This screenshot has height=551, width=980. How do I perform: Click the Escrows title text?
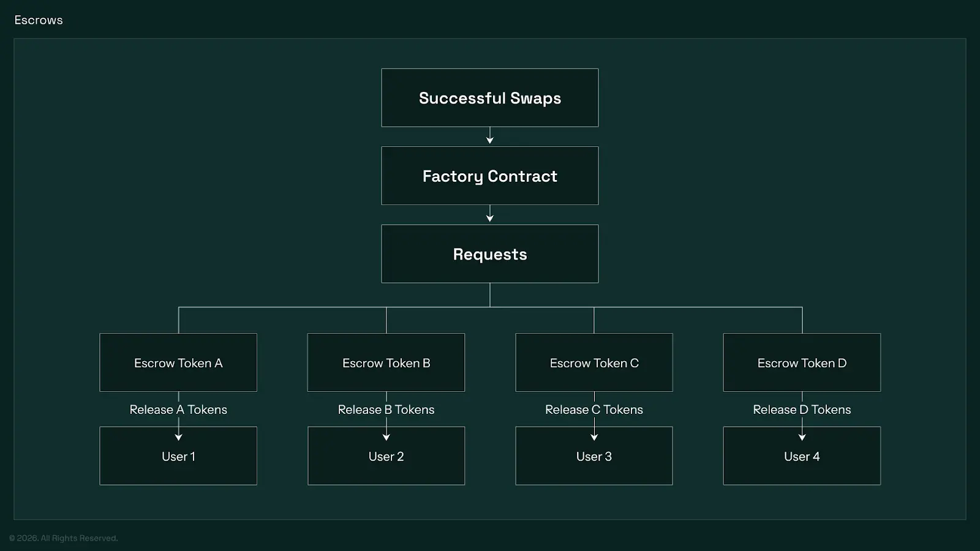tap(39, 20)
